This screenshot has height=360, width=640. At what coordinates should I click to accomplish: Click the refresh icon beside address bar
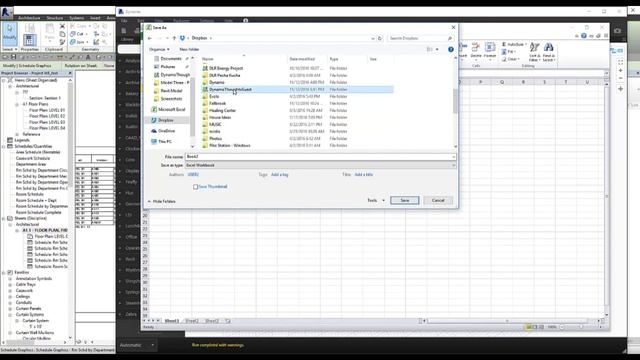tap(380, 38)
